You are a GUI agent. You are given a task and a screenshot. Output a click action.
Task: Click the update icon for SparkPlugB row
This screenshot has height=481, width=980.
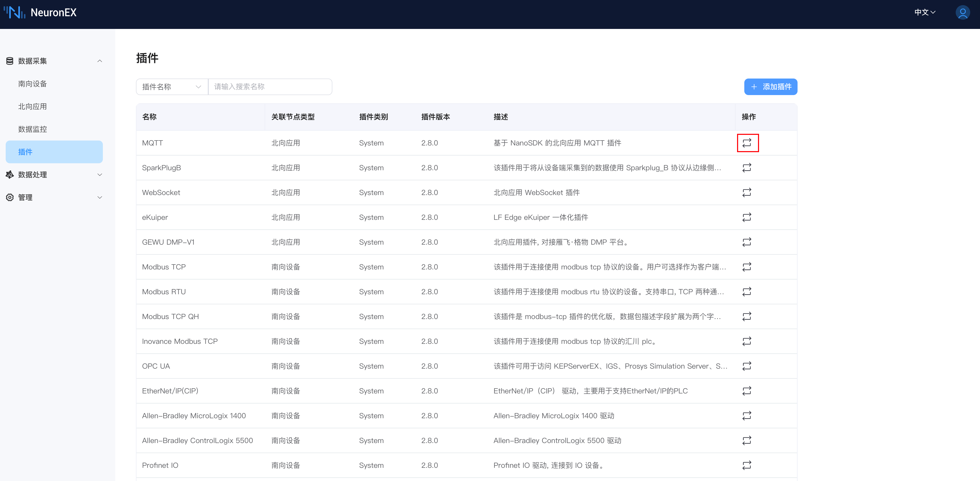point(746,168)
